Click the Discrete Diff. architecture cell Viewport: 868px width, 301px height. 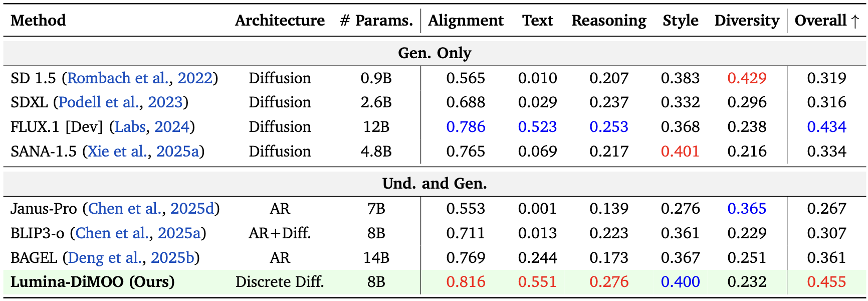(280, 282)
